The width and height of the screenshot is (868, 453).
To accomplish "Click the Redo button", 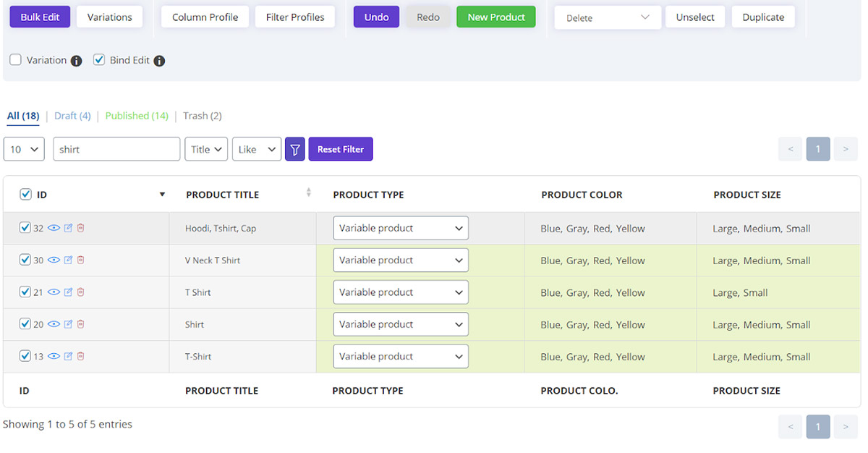I will 428,17.
